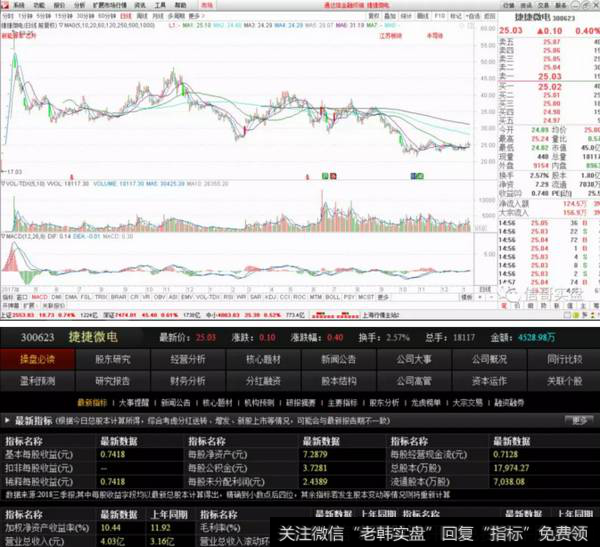600x547 pixels.
Task: Click the 服务 button in title bar
Action: point(561,5)
